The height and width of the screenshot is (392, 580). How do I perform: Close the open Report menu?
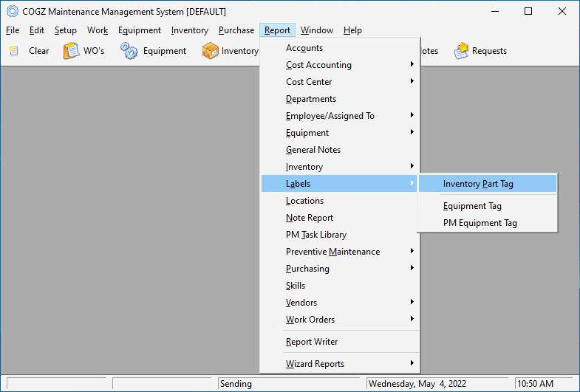coord(277,30)
